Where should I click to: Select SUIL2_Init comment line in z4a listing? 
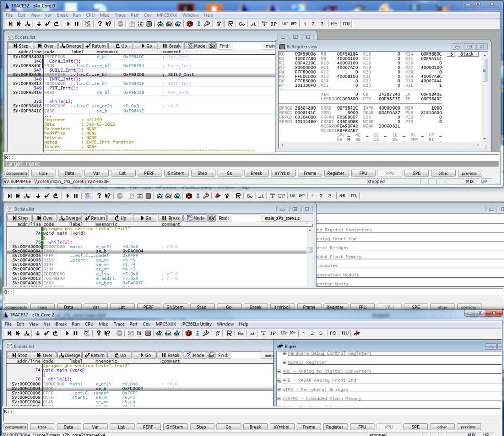pos(140,74)
